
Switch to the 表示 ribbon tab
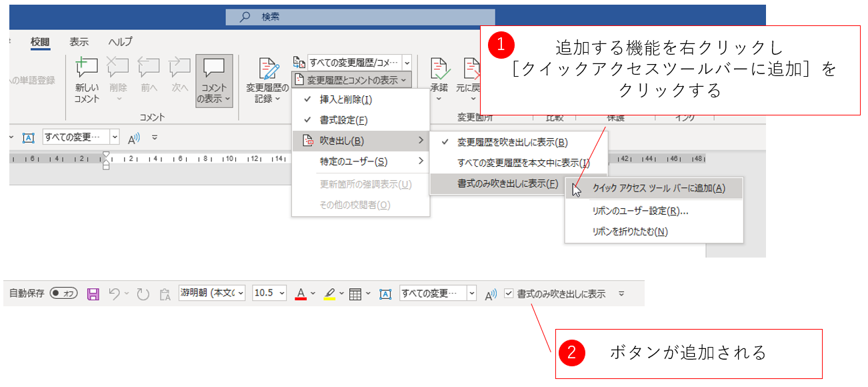pyautogui.click(x=79, y=41)
